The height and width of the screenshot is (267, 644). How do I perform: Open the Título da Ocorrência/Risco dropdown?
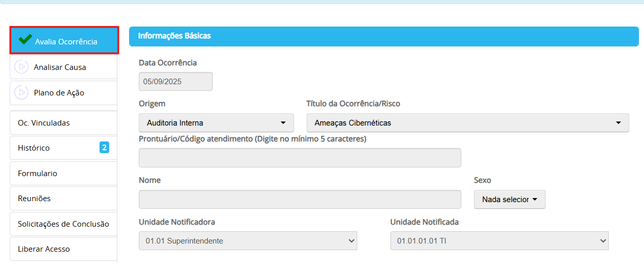point(467,123)
